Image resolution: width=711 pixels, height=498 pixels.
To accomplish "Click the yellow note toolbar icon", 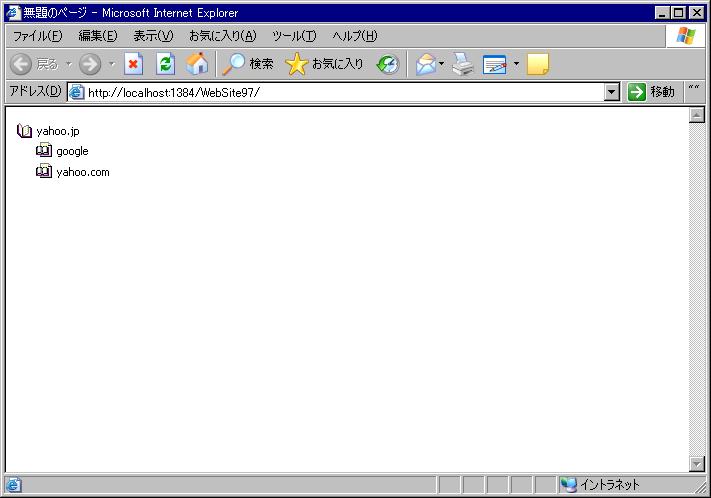I will click(x=538, y=64).
